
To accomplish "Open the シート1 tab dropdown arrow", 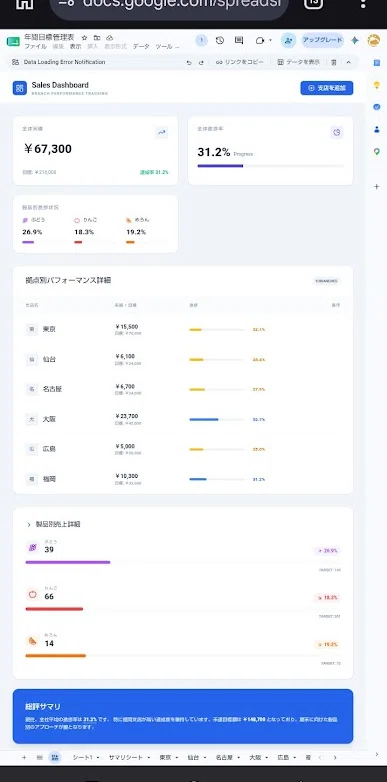I will pos(98,758).
